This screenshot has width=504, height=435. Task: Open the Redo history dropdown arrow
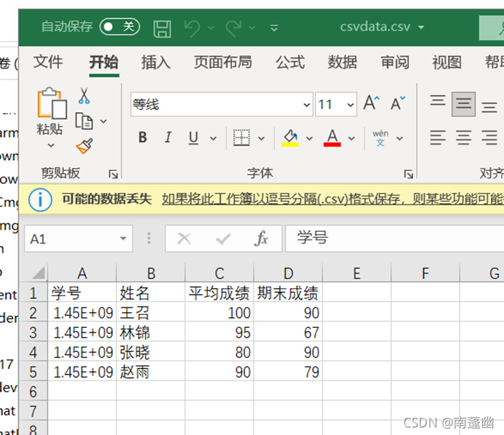coord(252,28)
